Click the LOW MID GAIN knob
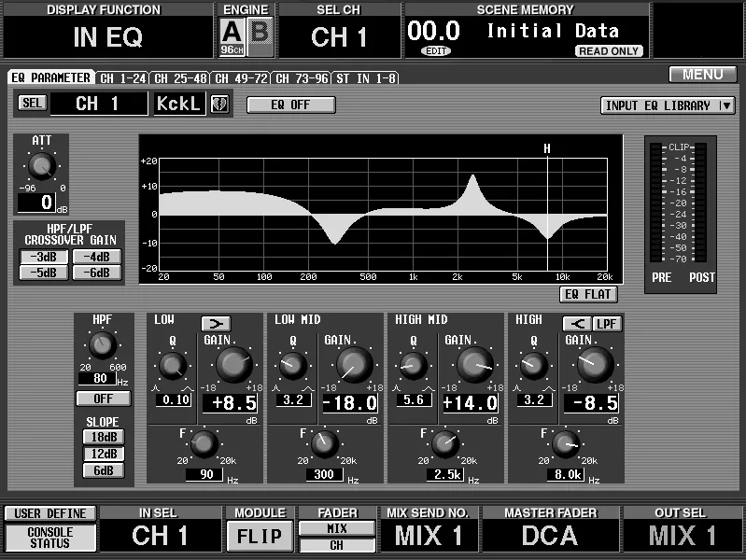This screenshot has height=560, width=746. coord(354,364)
